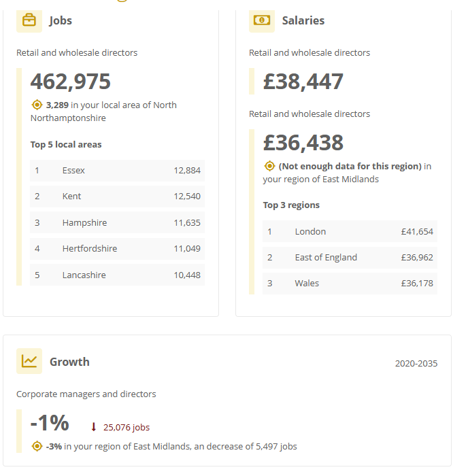468x476 pixels.
Task: Click the -1% growth figure
Action: 50,423
